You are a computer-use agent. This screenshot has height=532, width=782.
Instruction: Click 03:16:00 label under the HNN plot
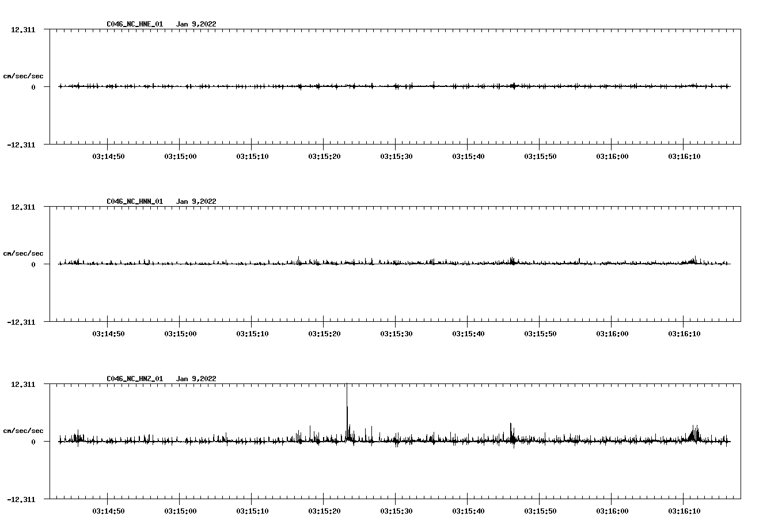pos(612,334)
